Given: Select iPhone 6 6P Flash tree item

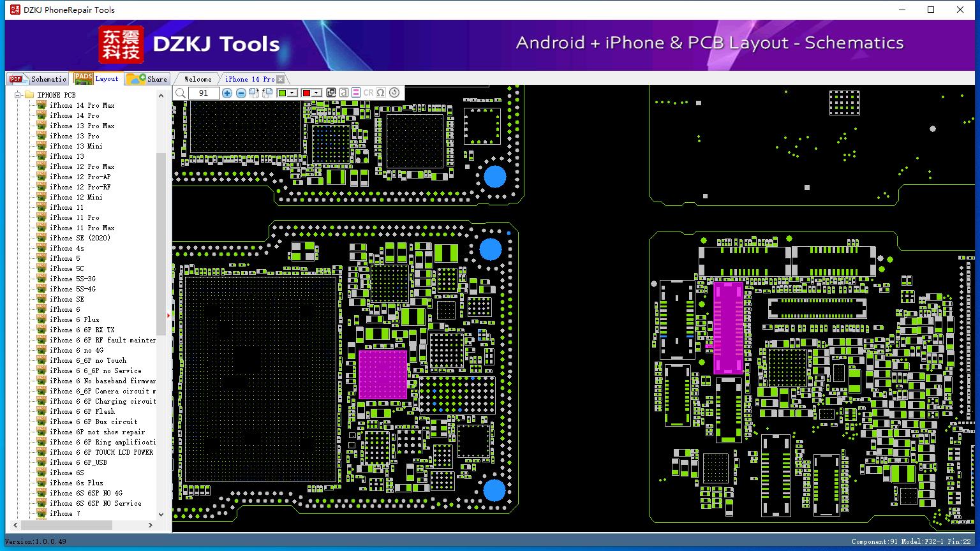Looking at the screenshot, I should (82, 411).
